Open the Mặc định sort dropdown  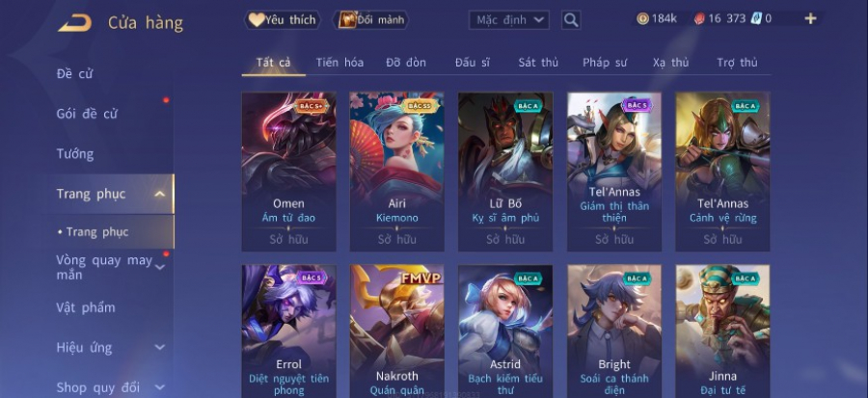click(x=509, y=20)
